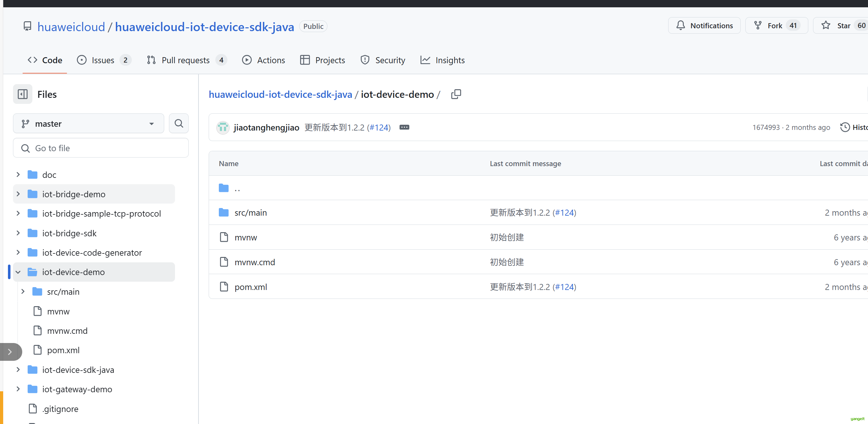Open the Actions tab
This screenshot has height=424, width=868.
[x=264, y=60]
